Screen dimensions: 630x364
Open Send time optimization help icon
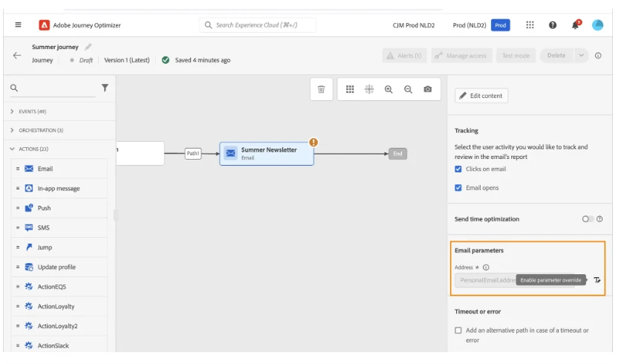point(600,219)
